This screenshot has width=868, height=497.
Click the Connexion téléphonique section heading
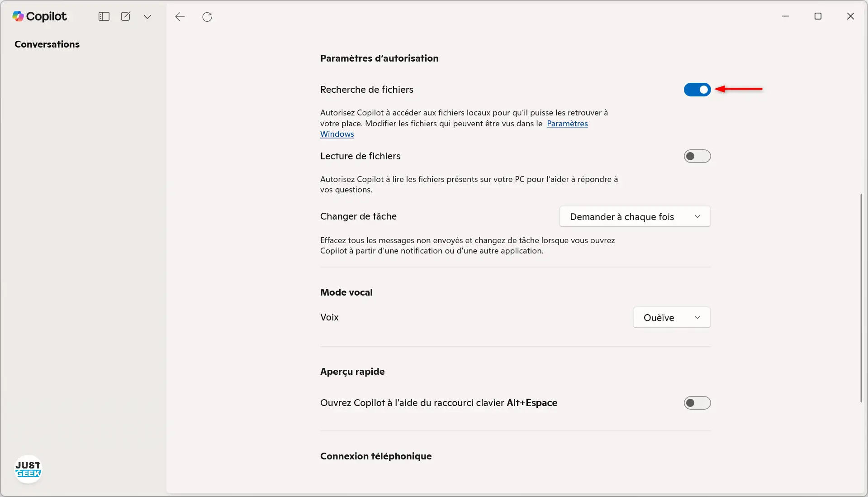(376, 456)
